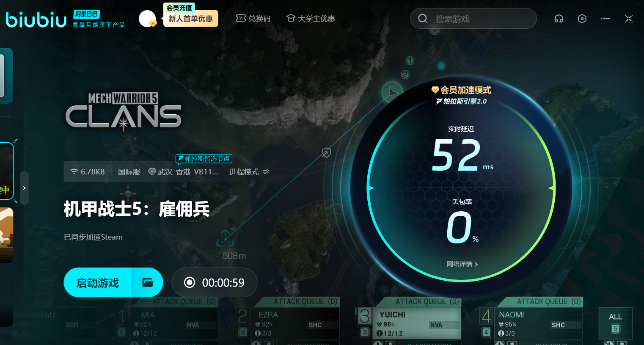Open the 大学生优惠 student discount
This screenshot has height=345, width=644.
(x=311, y=19)
